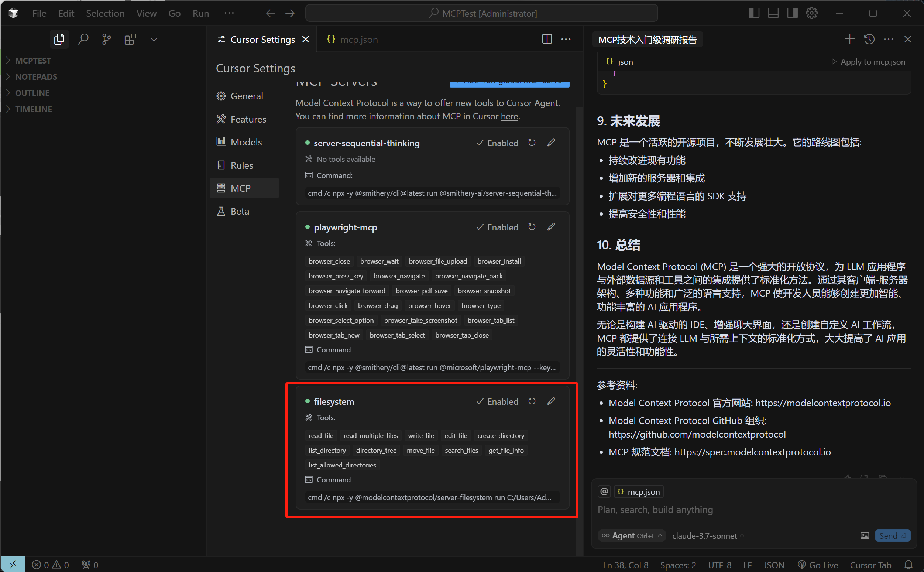The image size is (924, 572).
Task: Follow the 'here' MCP documentation link
Action: [x=509, y=116]
